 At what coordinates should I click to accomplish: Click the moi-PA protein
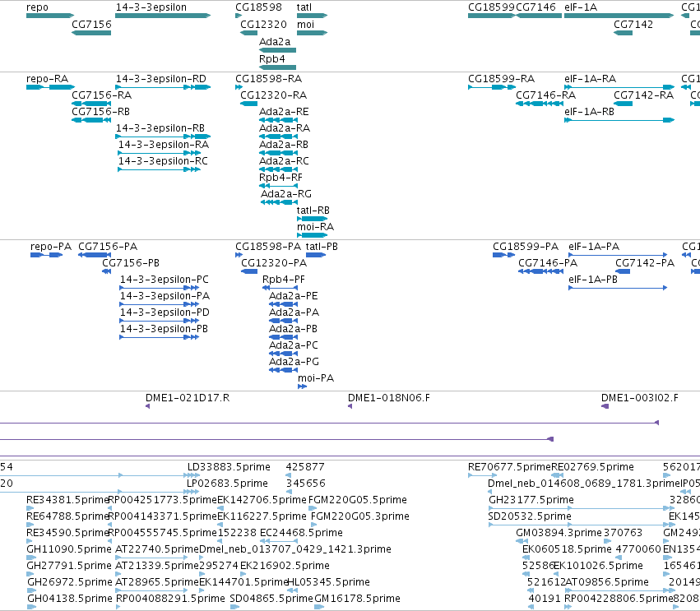point(302,387)
